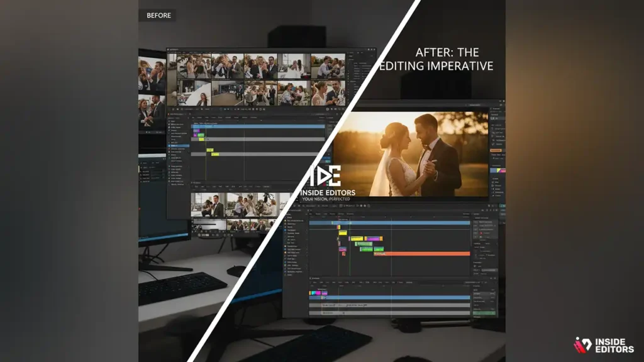The height and width of the screenshot is (362, 644).
Task: Click the man hugging a guest thumbnail in top row
Action: 327,66
